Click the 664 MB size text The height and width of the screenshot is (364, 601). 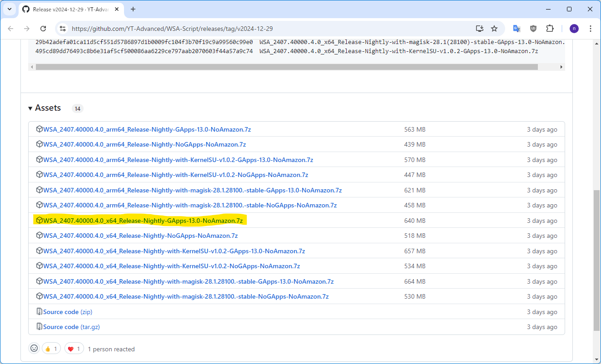click(415, 281)
